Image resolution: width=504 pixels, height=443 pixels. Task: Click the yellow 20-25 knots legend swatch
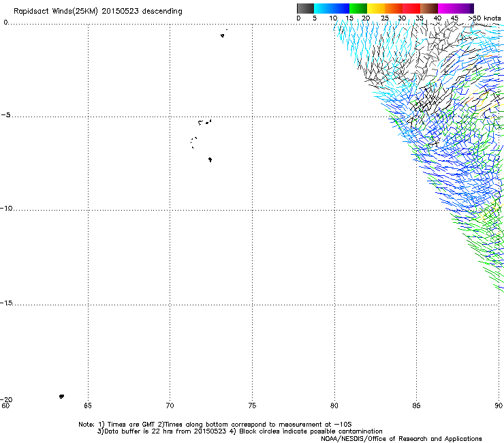coord(376,8)
